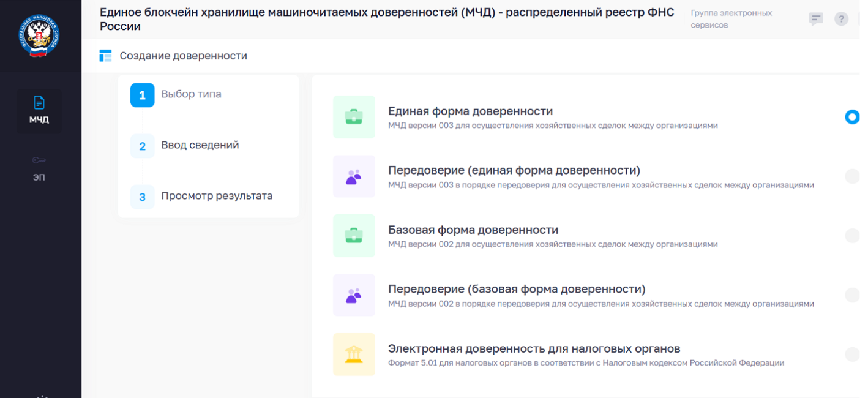
Task: Click description 'МЧД версии 002 в порядке передоверия'
Action: click(601, 304)
